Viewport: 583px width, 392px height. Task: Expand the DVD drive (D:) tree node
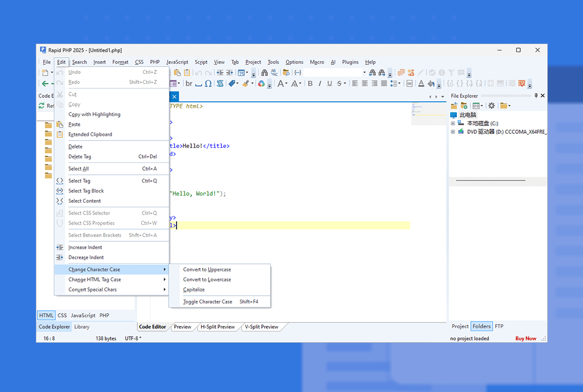(x=453, y=132)
